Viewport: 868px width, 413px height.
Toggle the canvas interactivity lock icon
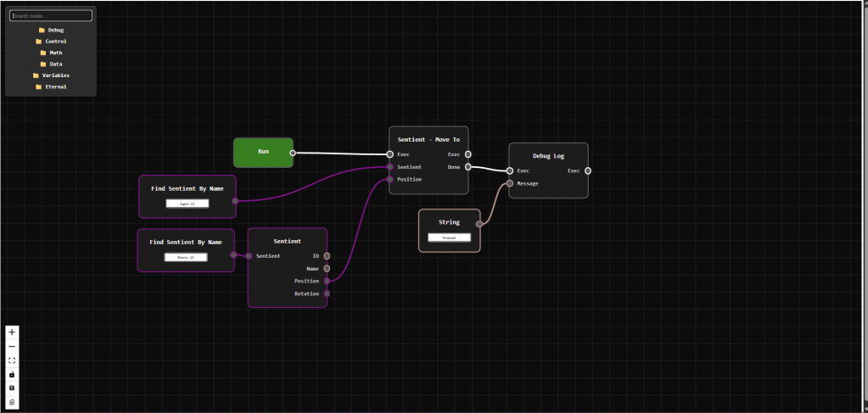12,374
